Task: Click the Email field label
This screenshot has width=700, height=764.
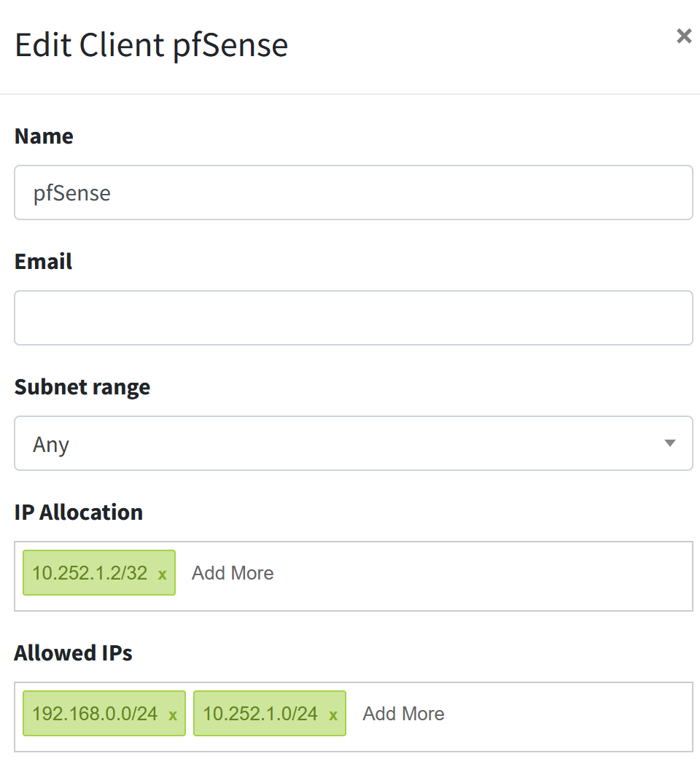Action: pos(43,262)
